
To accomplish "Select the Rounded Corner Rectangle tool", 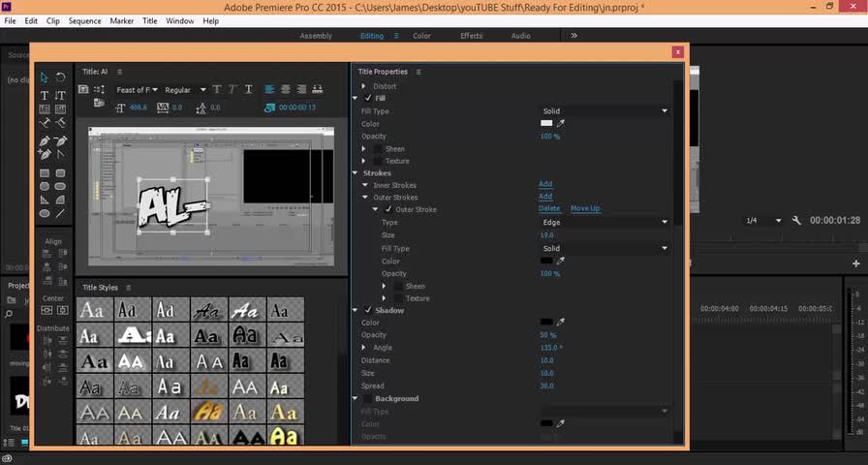I will click(x=60, y=172).
